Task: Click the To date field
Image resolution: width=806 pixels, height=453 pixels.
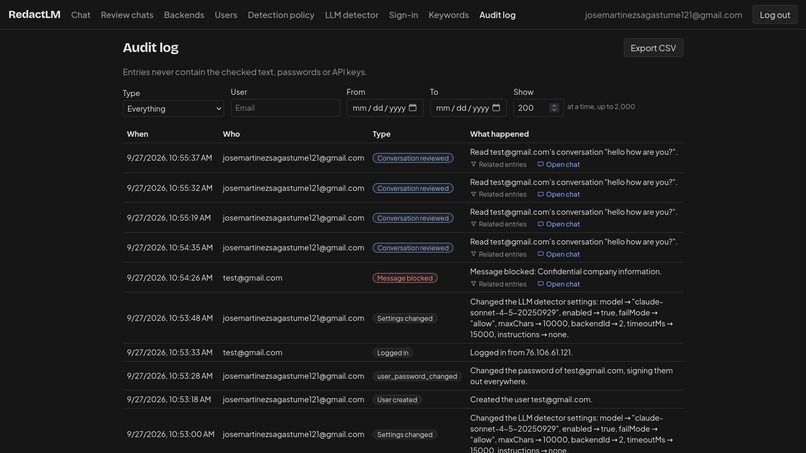Action: point(468,108)
